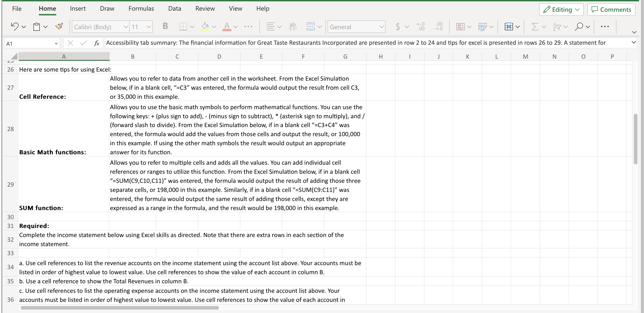Cancel the entry with the X in formula bar

click(71, 43)
